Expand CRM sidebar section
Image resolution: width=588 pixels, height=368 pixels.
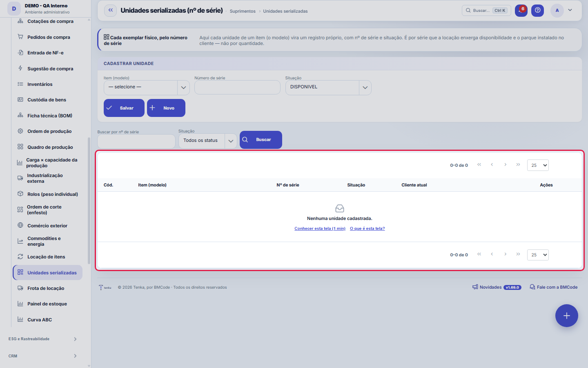pyautogui.click(x=43, y=356)
